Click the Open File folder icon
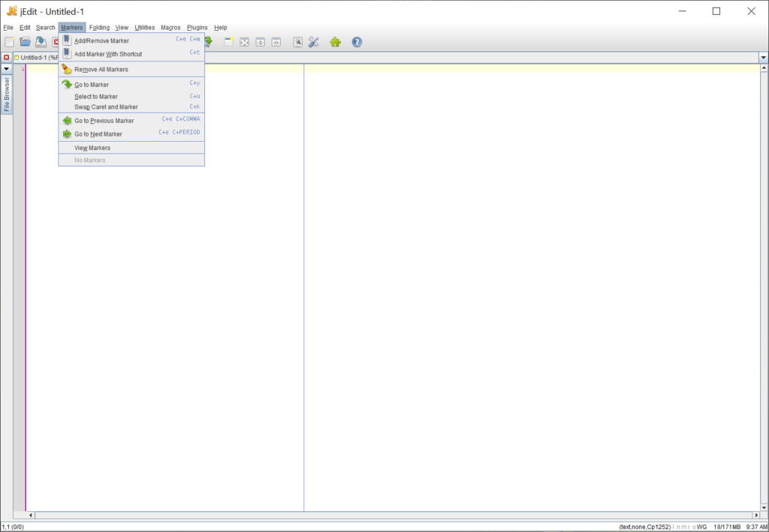This screenshot has width=769, height=532. [25, 42]
